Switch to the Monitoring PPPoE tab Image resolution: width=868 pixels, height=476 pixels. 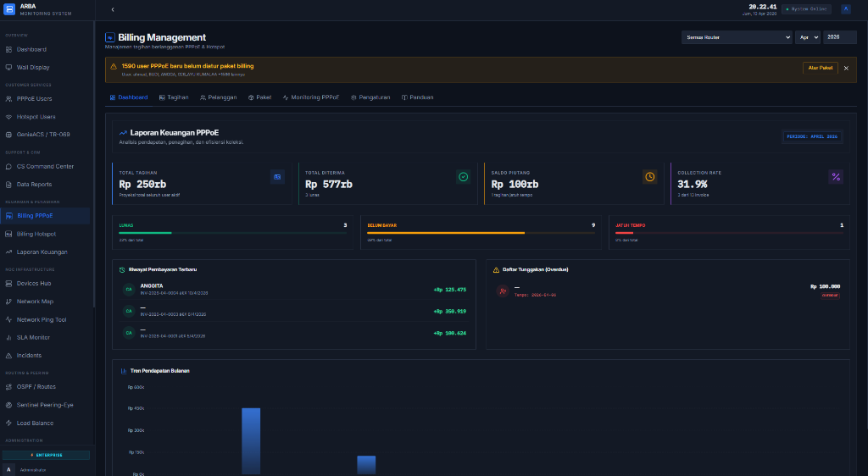point(311,97)
